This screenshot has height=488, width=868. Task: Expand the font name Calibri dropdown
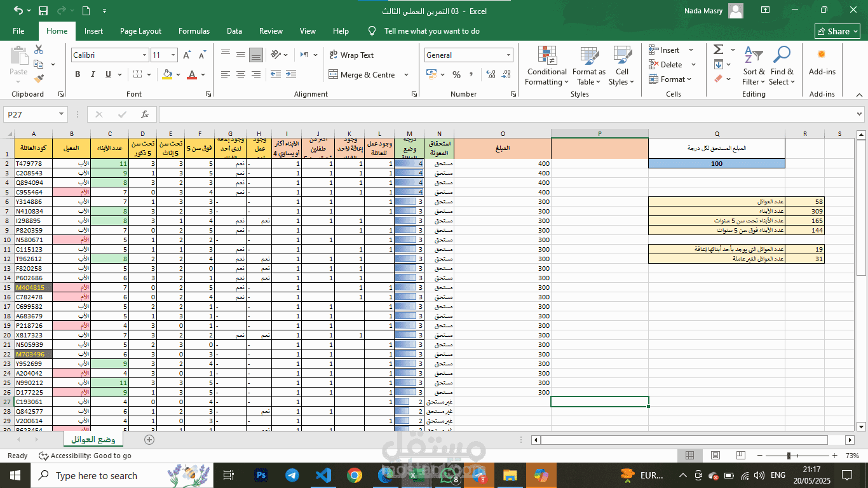(144, 55)
